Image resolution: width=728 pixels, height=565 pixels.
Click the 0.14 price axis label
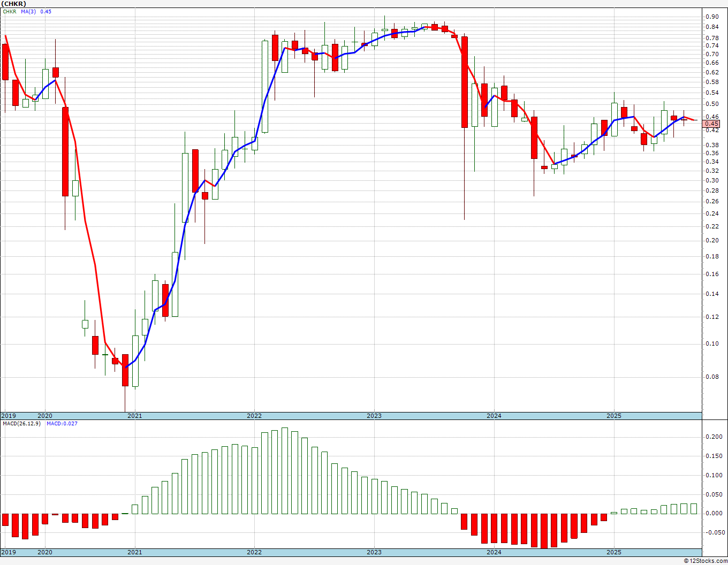point(712,294)
